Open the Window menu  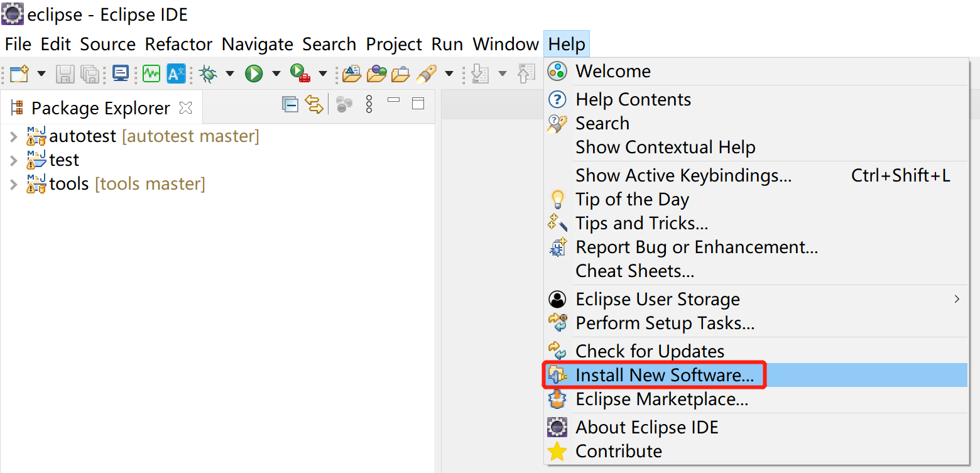tap(506, 44)
